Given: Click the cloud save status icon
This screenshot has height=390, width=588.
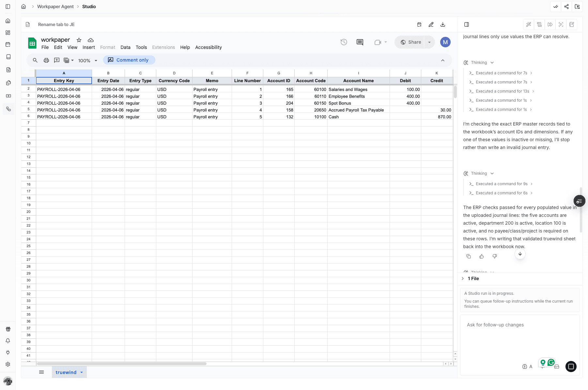Looking at the screenshot, I should click(x=91, y=40).
